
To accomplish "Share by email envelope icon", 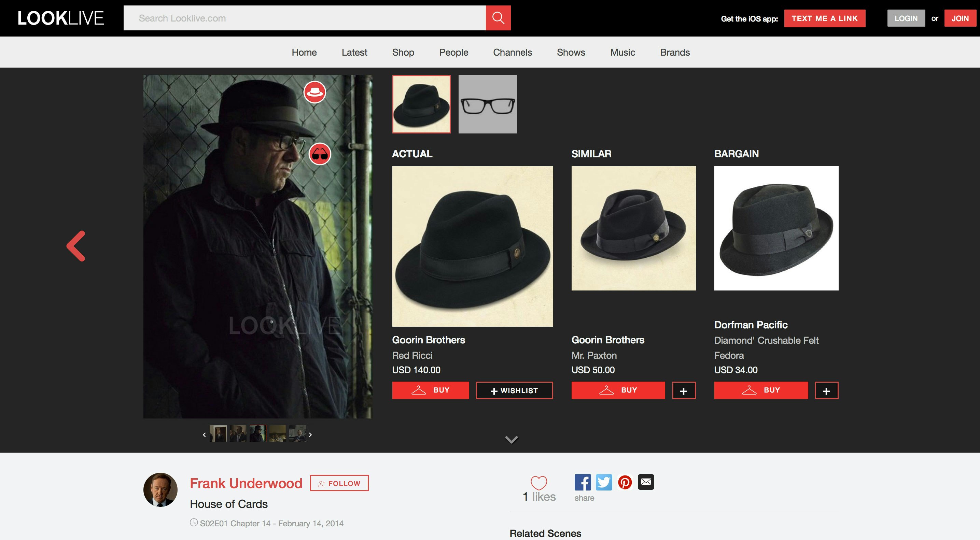I will click(646, 482).
